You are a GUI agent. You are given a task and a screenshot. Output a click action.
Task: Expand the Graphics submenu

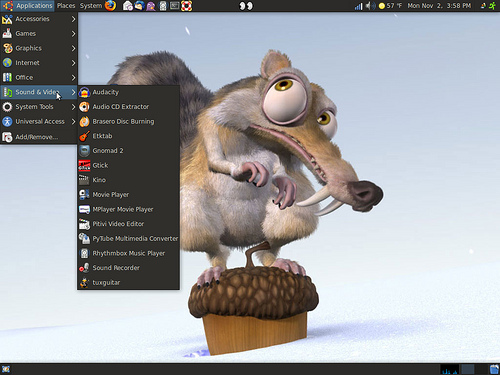pyautogui.click(x=39, y=48)
